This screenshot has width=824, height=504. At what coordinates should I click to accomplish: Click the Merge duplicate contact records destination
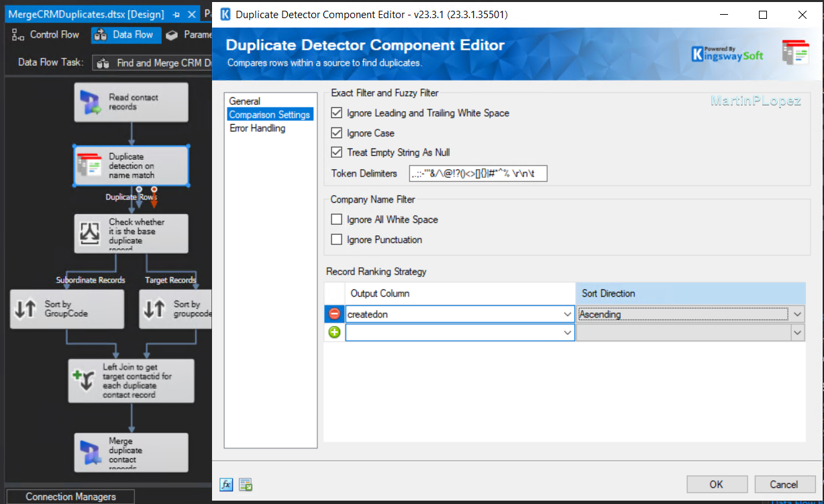point(131,452)
